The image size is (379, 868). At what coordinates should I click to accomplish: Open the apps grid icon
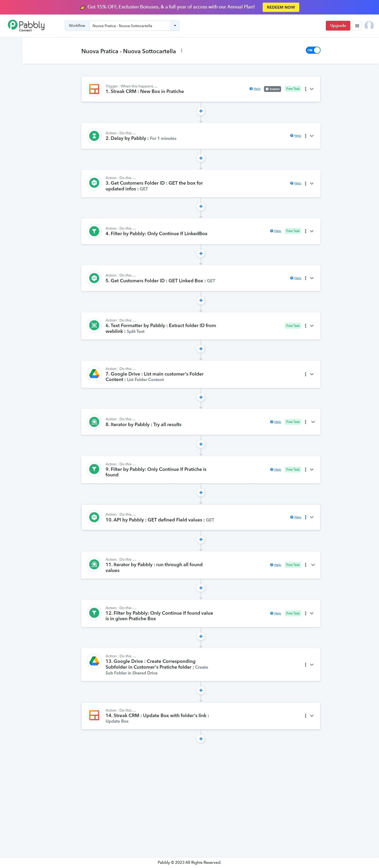(357, 26)
